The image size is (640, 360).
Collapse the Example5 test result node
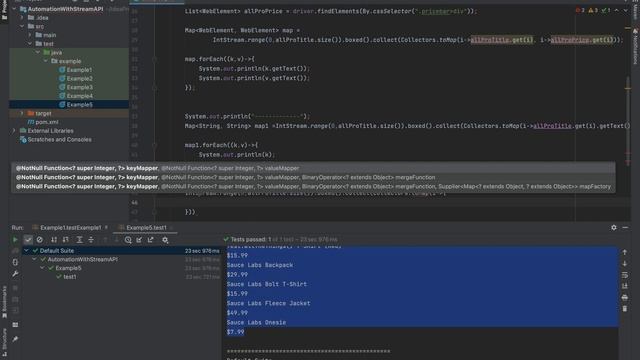click(x=42, y=268)
